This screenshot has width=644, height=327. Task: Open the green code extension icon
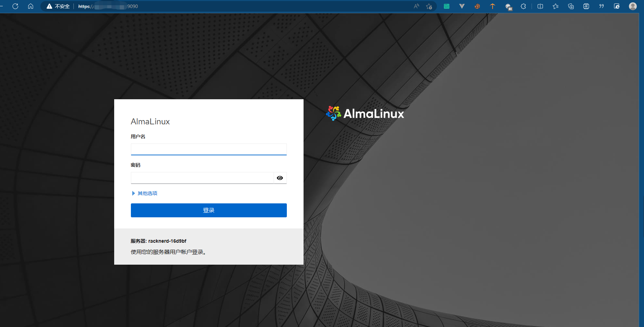[x=447, y=6]
